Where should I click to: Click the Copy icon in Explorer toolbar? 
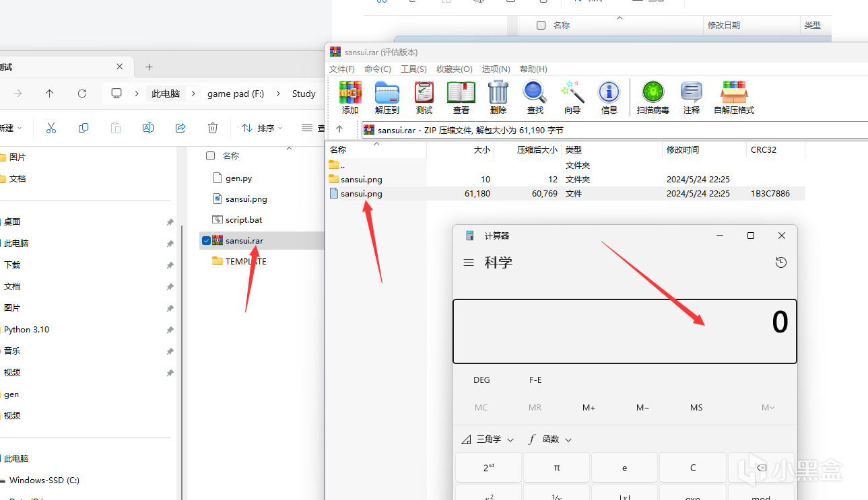tap(84, 128)
